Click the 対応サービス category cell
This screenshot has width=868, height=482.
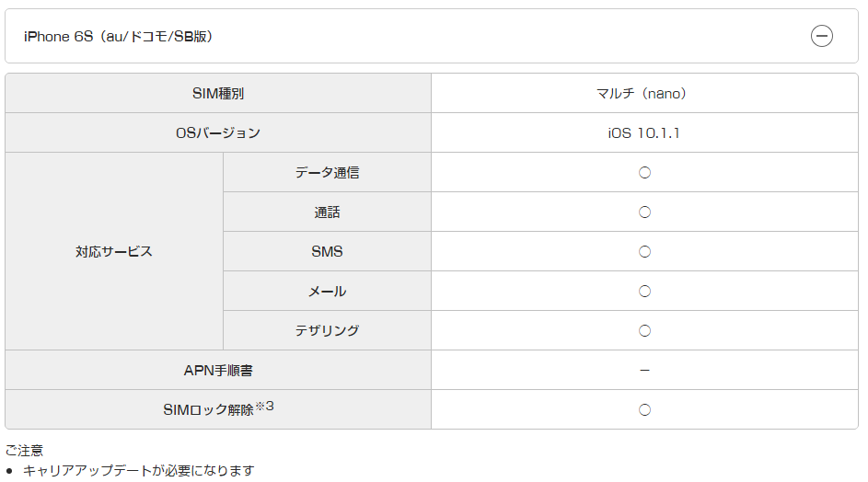[114, 251]
